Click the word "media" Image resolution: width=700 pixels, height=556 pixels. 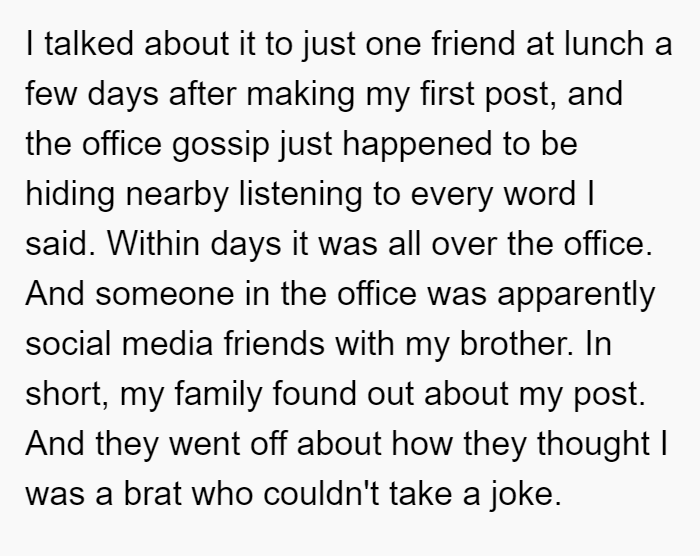[167, 344]
